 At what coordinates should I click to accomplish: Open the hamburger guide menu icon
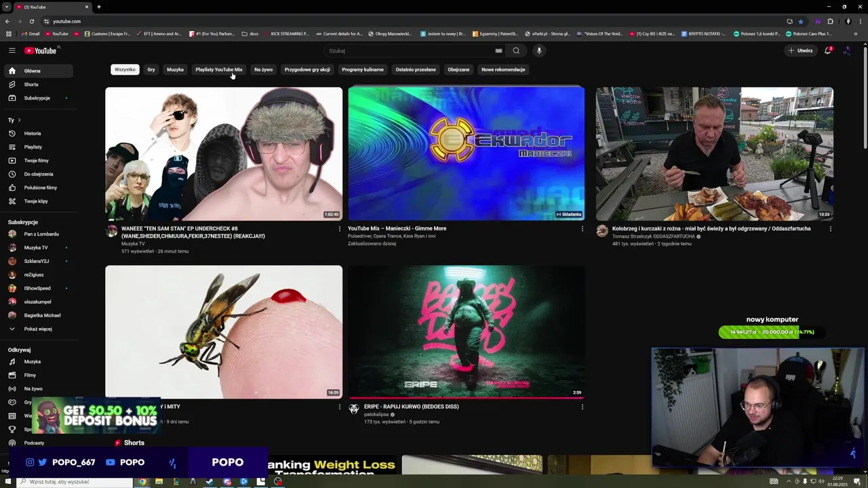pyautogui.click(x=12, y=50)
